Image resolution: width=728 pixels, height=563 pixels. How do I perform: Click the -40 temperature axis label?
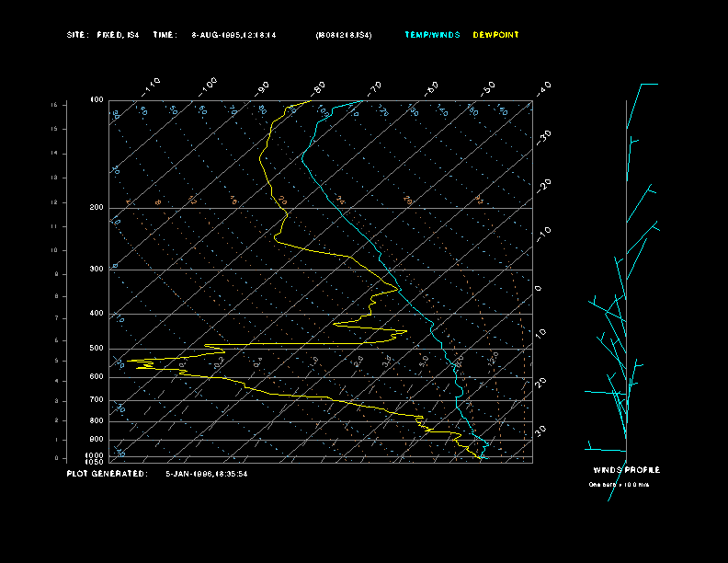(x=543, y=88)
